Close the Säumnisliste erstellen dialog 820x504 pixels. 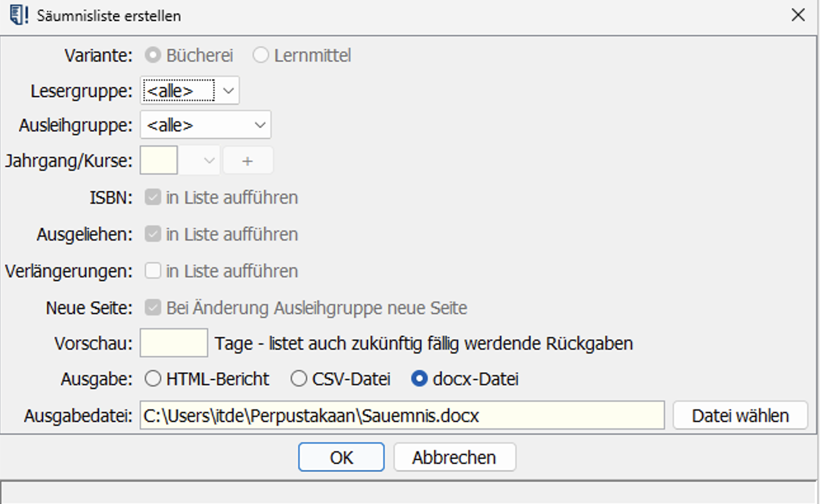click(798, 15)
